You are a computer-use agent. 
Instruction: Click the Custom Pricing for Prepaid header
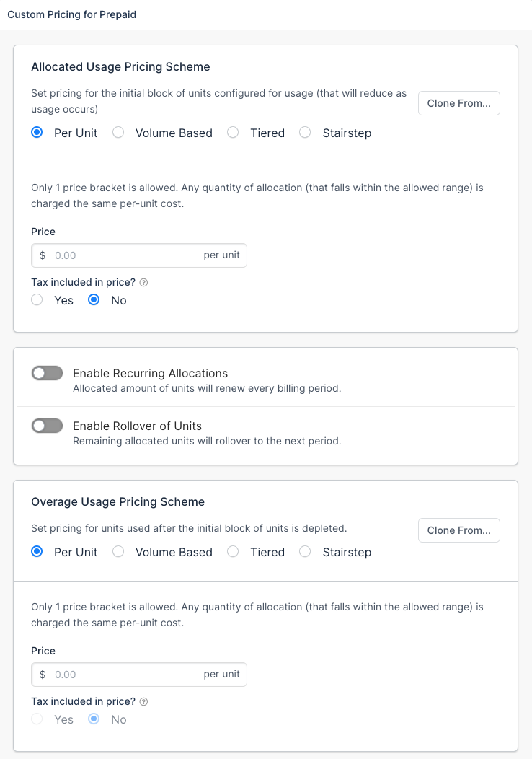pos(71,14)
